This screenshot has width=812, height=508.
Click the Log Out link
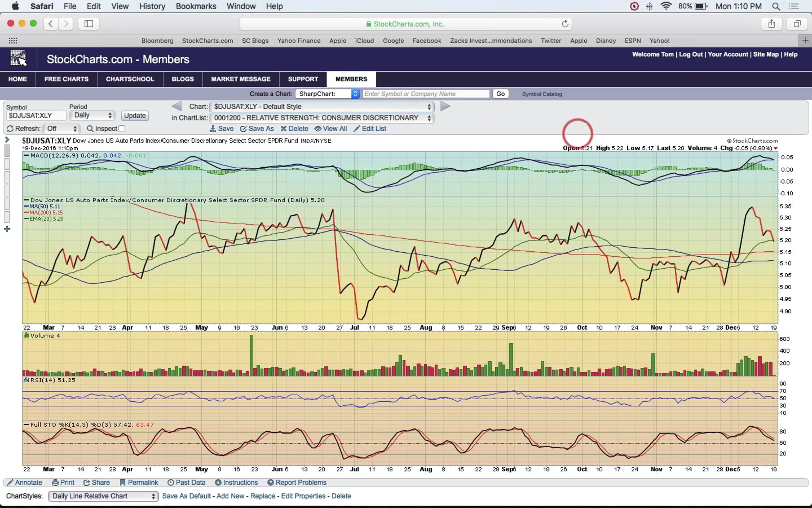(691, 55)
